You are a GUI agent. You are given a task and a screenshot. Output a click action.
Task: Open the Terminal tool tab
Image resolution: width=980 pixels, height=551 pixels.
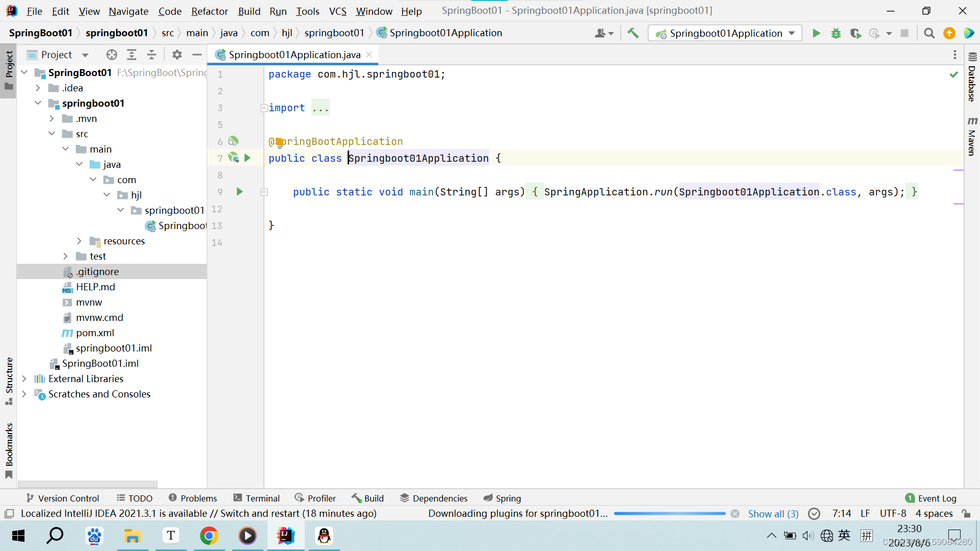point(256,498)
